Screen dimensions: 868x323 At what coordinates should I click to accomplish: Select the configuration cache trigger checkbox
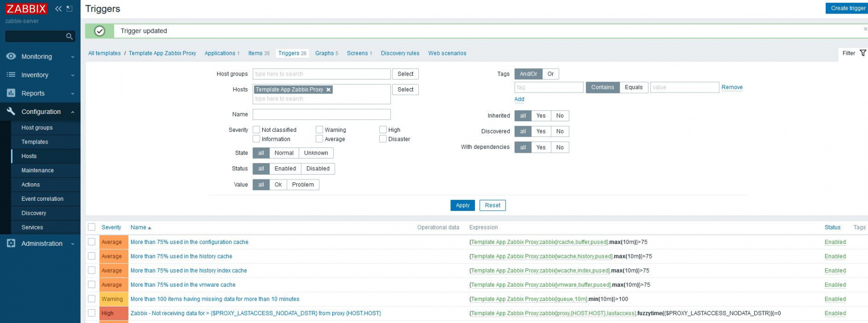click(91, 242)
